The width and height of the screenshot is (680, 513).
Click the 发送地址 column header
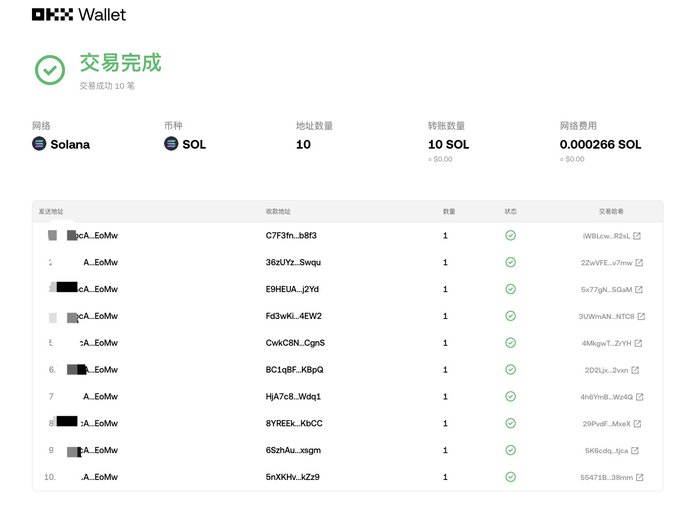(51, 212)
